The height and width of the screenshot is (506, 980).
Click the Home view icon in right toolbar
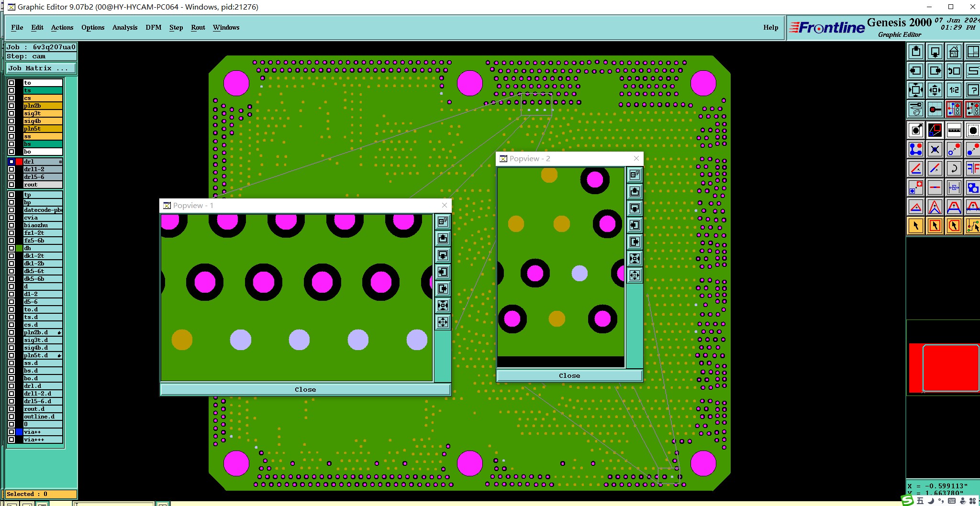tap(954, 52)
